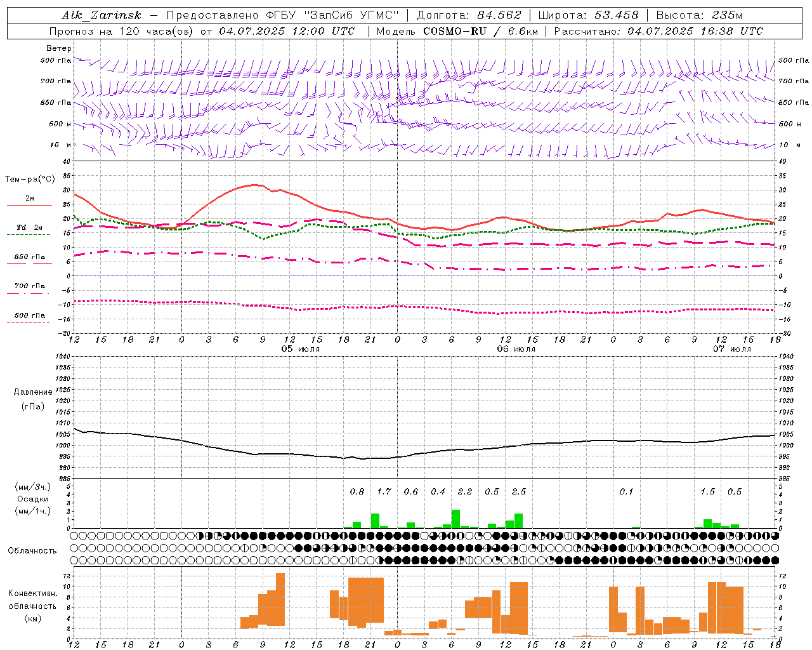The height and width of the screenshot is (650, 812).
Task: Click the 0.6 precipitation total
Action: coord(411,491)
